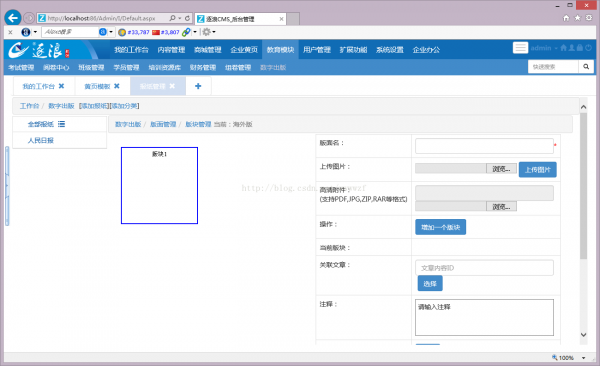Open the address bar search dropdown arrow
Viewport: 600px width, 366px height.
point(180,18)
